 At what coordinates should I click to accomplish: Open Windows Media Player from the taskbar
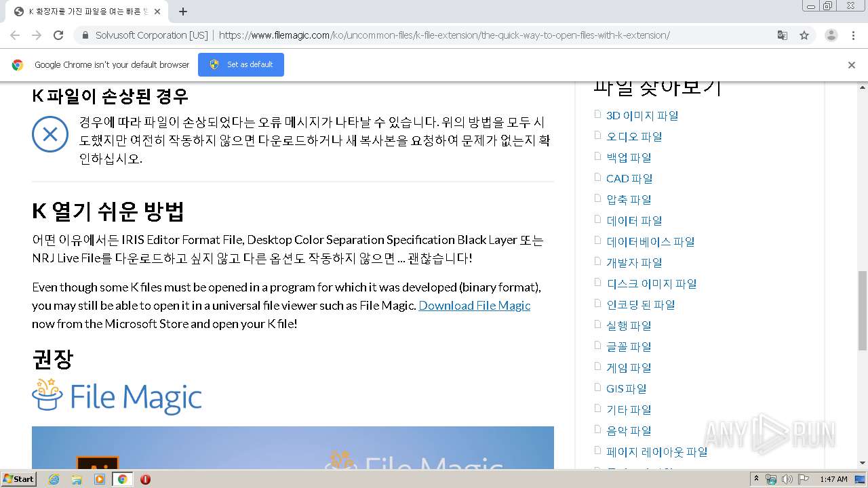click(100, 479)
